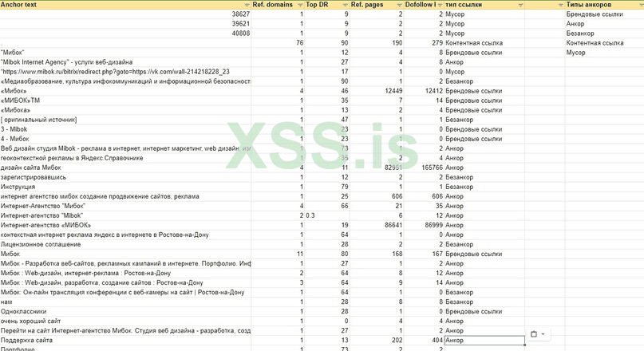Select the Dofollow value 279

424,43
